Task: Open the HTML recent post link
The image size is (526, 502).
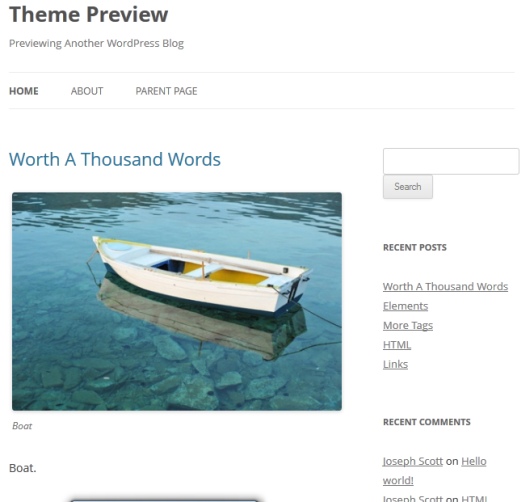Action: click(x=397, y=345)
